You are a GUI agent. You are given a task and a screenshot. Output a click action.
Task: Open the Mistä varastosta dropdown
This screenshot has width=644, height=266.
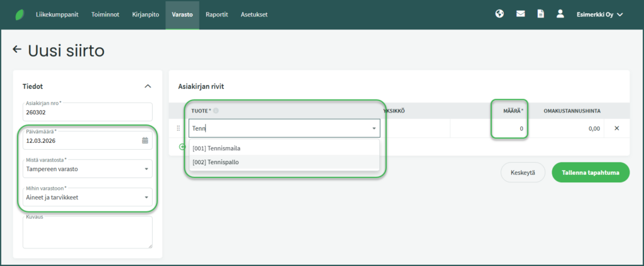pos(88,169)
